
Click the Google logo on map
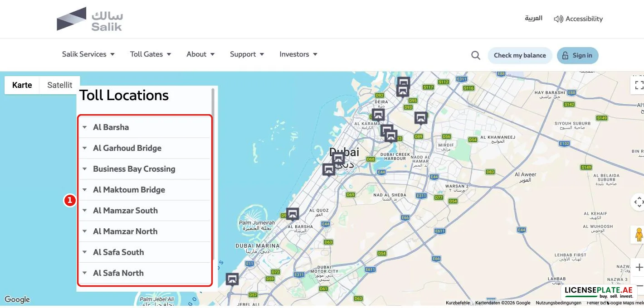point(17,299)
